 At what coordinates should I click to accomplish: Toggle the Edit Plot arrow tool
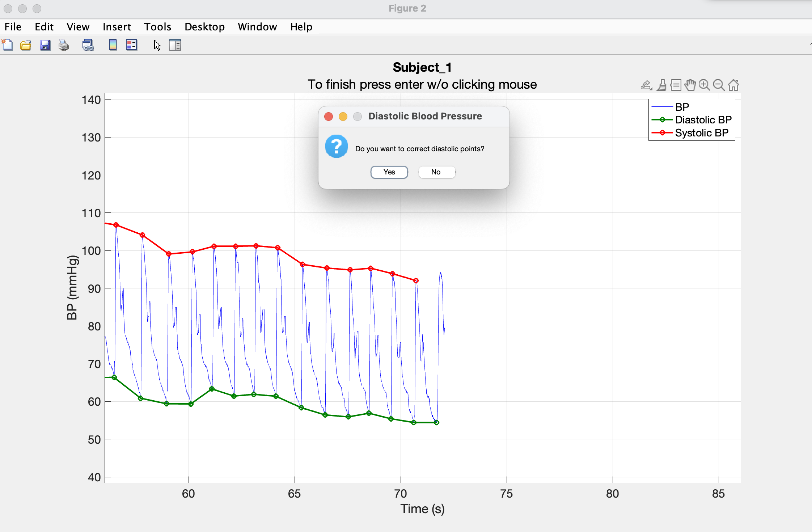click(157, 45)
